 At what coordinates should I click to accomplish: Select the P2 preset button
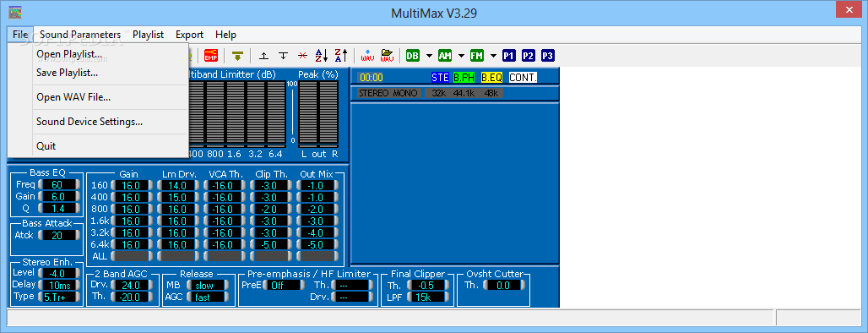click(528, 56)
